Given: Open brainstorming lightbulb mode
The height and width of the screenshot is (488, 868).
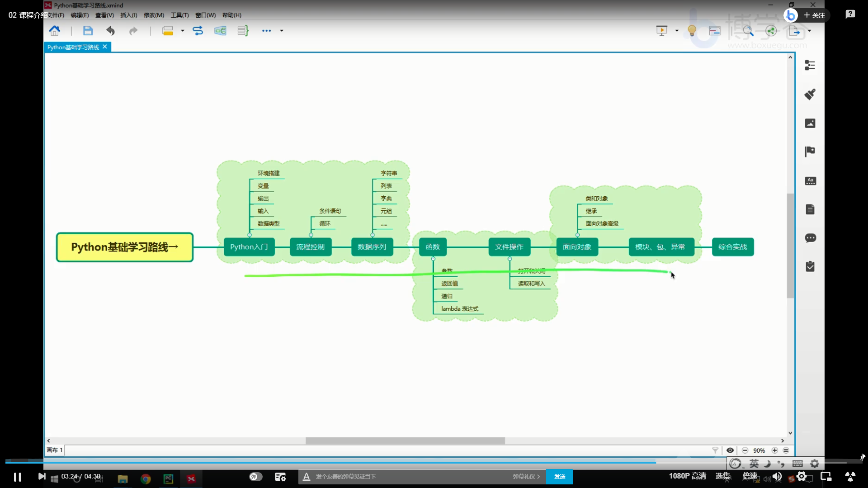Looking at the screenshot, I should click(692, 31).
